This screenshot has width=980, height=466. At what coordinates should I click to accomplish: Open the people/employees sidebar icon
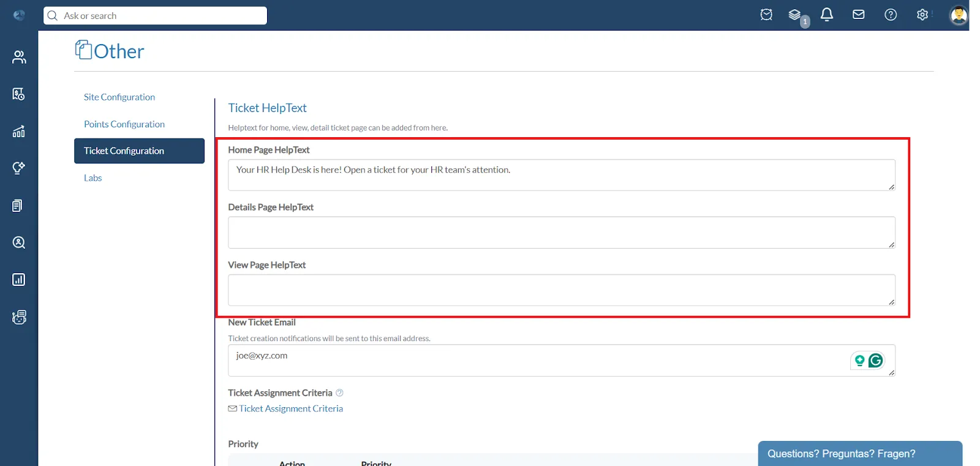click(19, 57)
